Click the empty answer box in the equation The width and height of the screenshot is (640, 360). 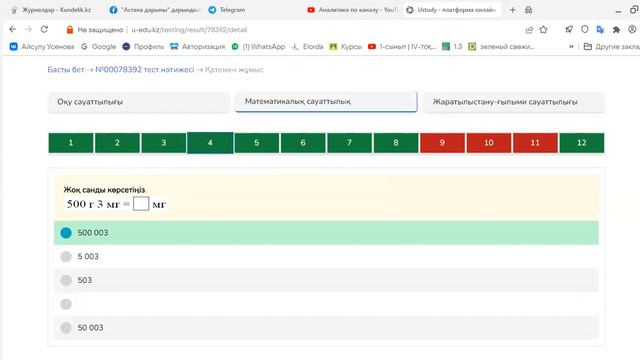point(141,204)
